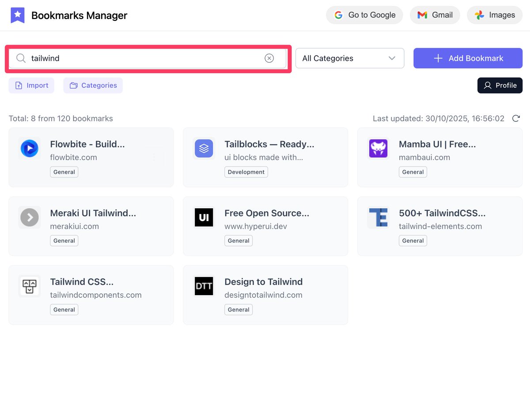Clear the search field using the X icon
Screen dimensions: 530x420
[x=269, y=58]
